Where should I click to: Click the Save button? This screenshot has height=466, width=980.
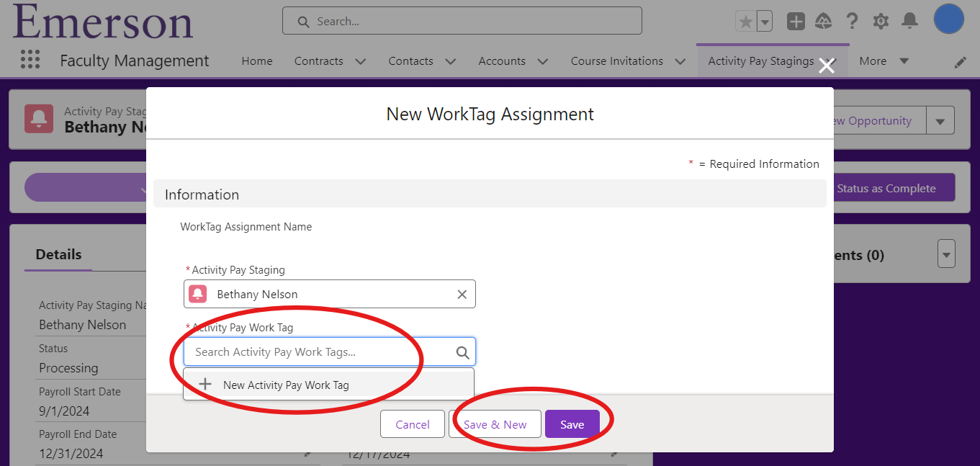(x=572, y=424)
